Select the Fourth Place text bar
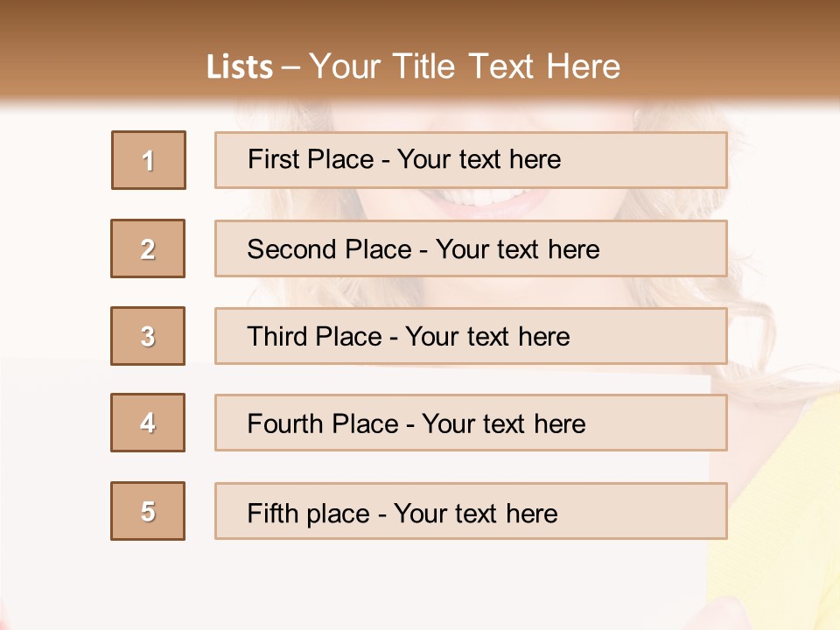The image size is (840, 630). tap(471, 423)
